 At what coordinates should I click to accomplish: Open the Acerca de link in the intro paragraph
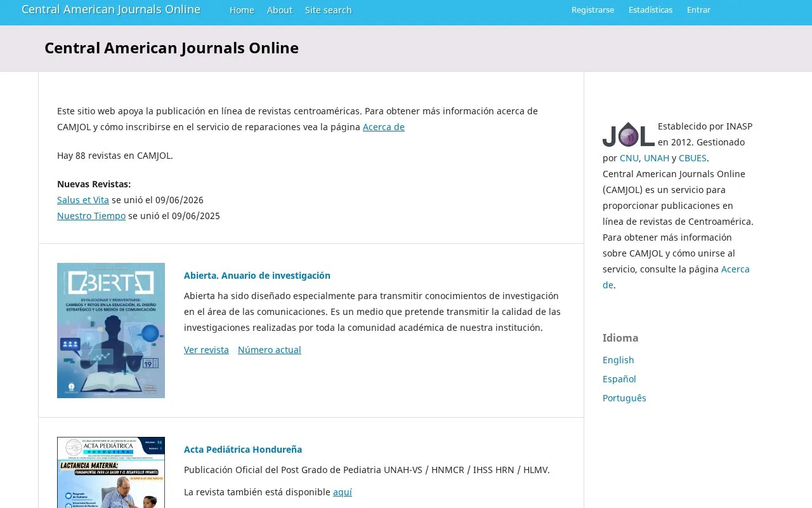384,127
